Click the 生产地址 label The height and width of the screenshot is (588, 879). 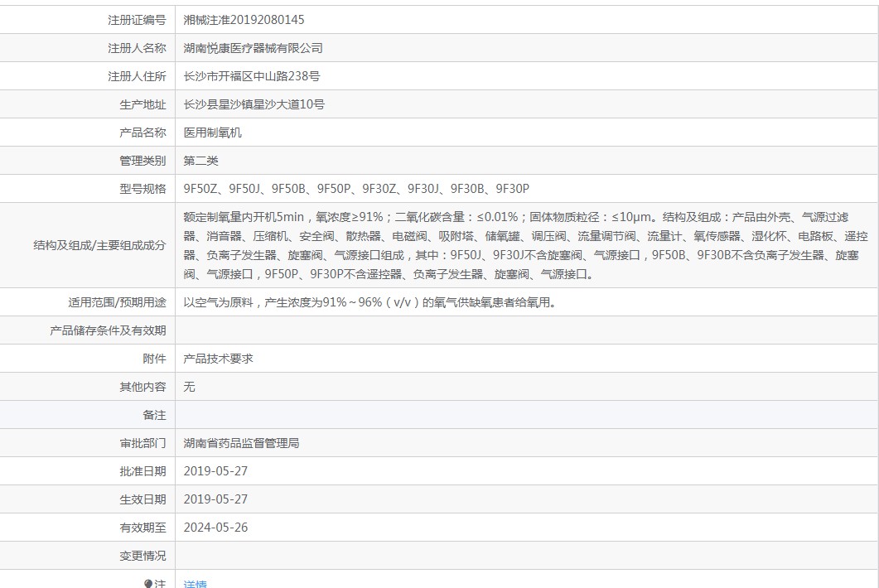[143, 105]
